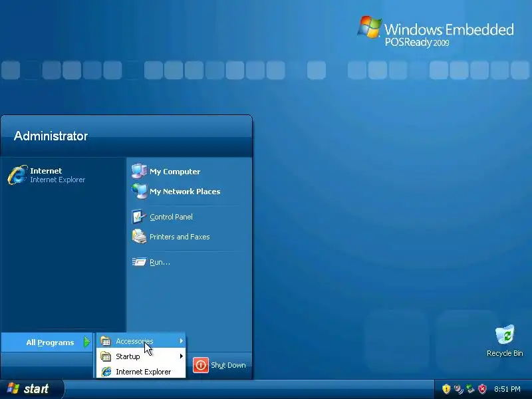
Task: Click Internet Explorer icon in programs submenu
Action: tap(106, 372)
